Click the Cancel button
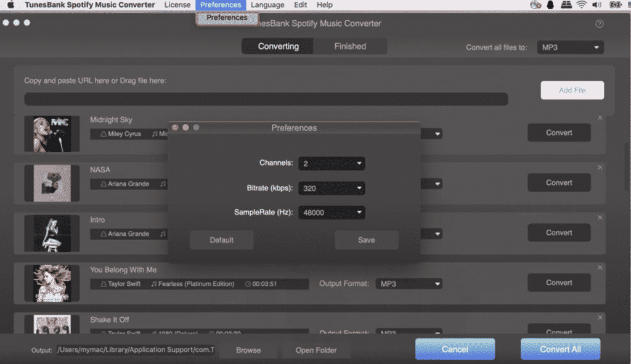The width and height of the screenshot is (631, 364). pos(455,349)
